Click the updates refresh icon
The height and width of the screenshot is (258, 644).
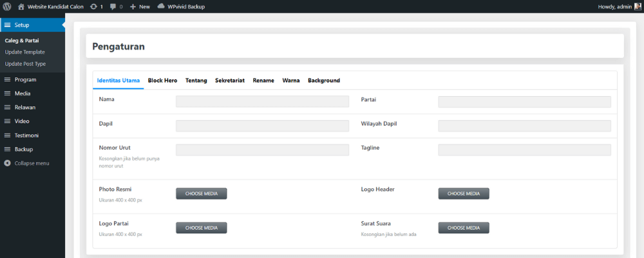[x=94, y=6]
